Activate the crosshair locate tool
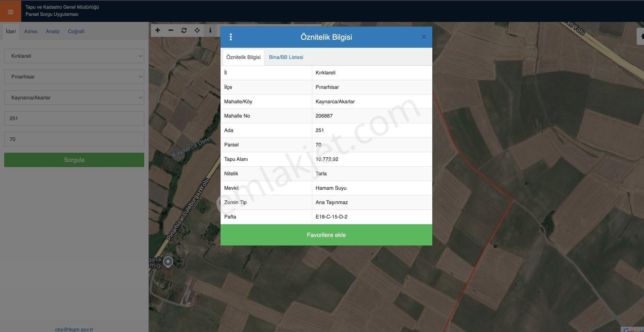This screenshot has height=332, width=644. pos(197,30)
